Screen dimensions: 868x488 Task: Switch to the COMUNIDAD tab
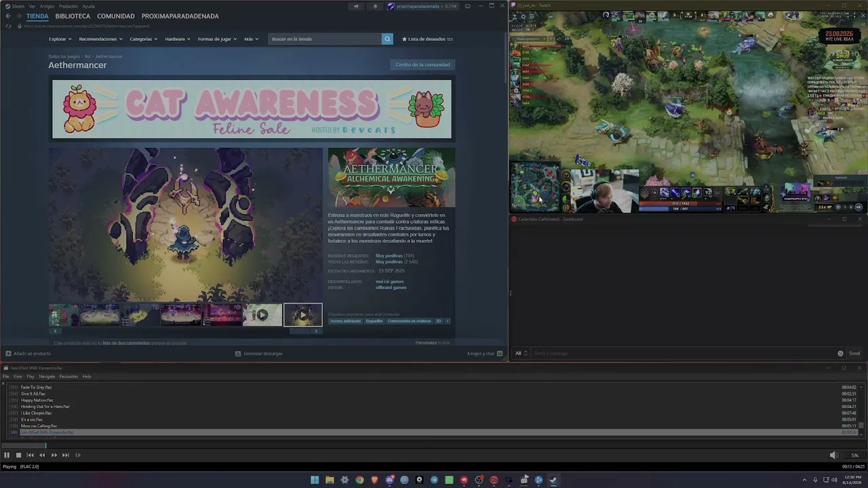tap(116, 16)
